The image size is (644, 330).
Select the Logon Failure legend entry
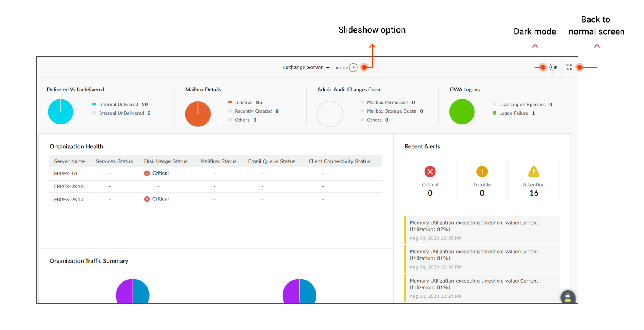(514, 113)
